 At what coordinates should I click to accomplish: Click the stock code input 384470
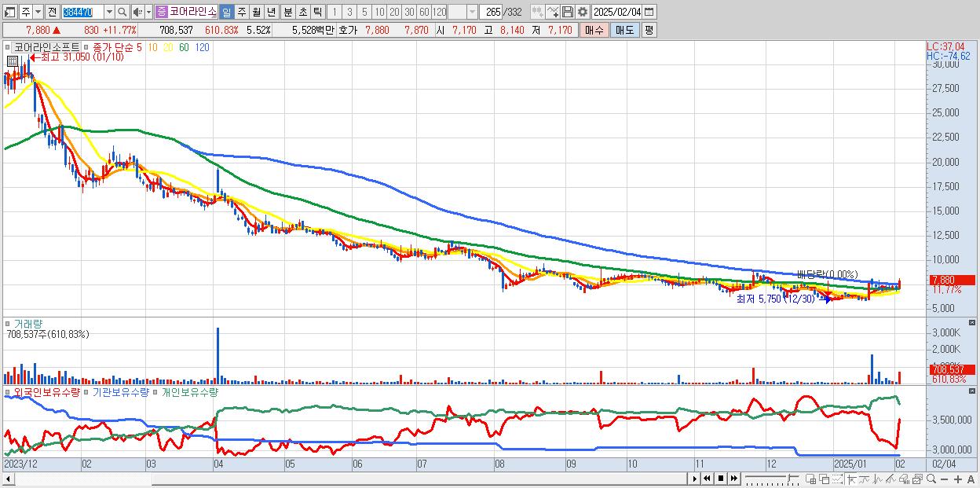(x=82, y=12)
